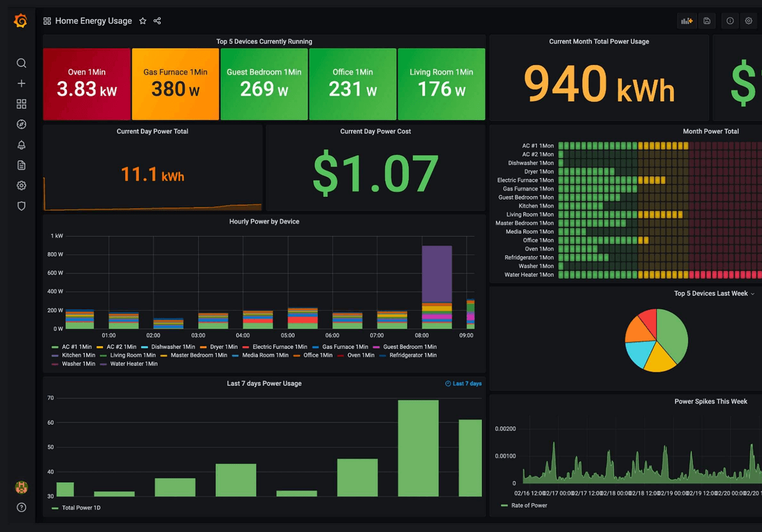Open the Create plus menu in sidebar
The width and height of the screenshot is (762, 532).
tap(22, 84)
